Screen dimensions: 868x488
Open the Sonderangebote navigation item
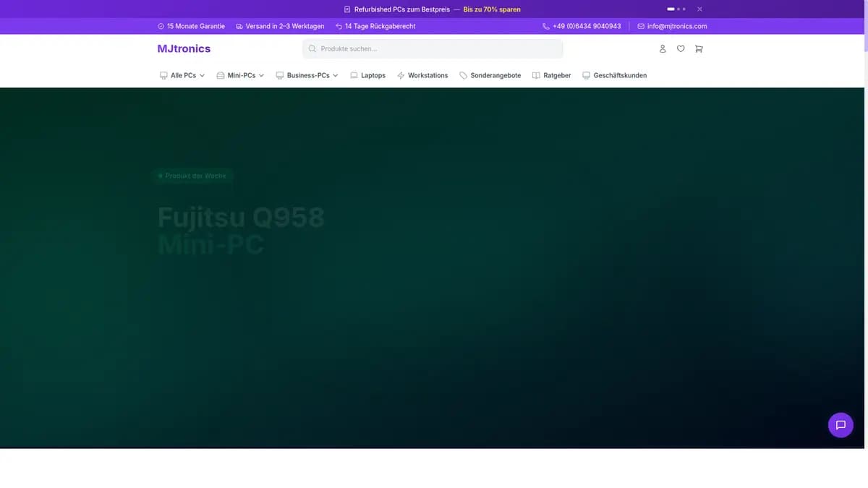click(x=490, y=74)
